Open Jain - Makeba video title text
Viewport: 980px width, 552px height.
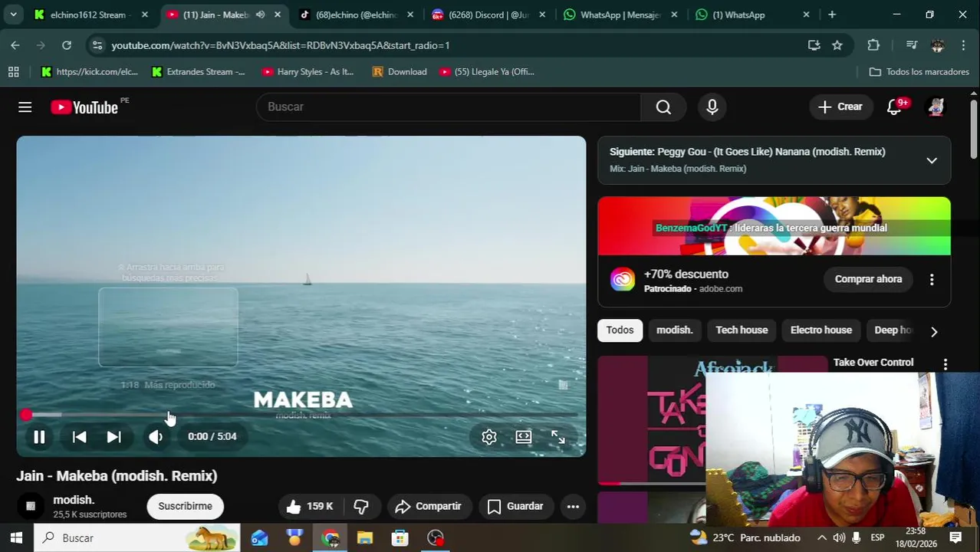117,476
